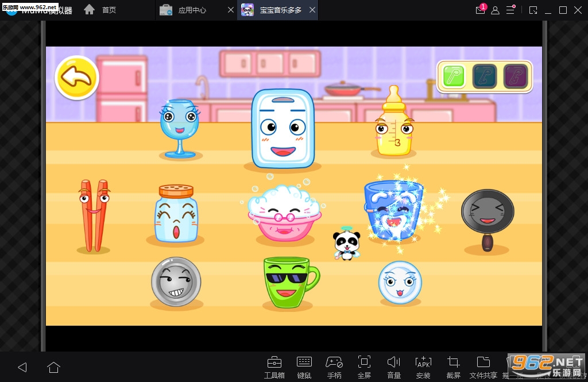Open the emulator hamburger menu
This screenshot has height=382, width=588.
[x=510, y=10]
